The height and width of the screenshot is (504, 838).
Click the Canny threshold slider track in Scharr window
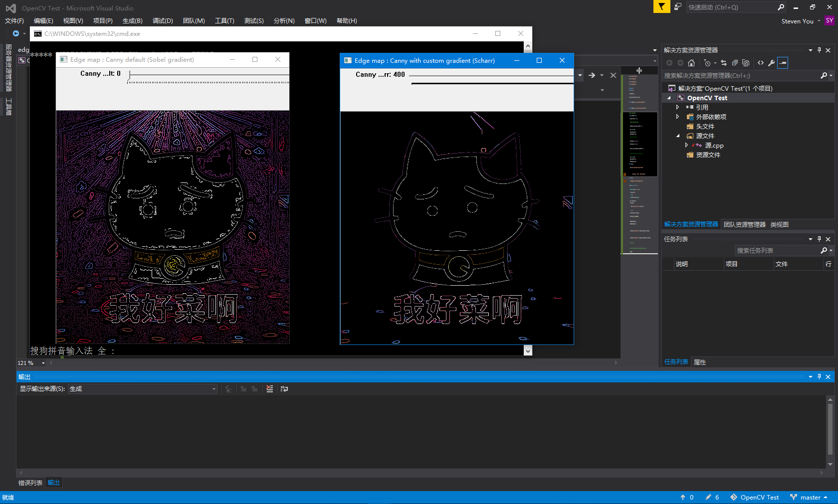point(491,76)
